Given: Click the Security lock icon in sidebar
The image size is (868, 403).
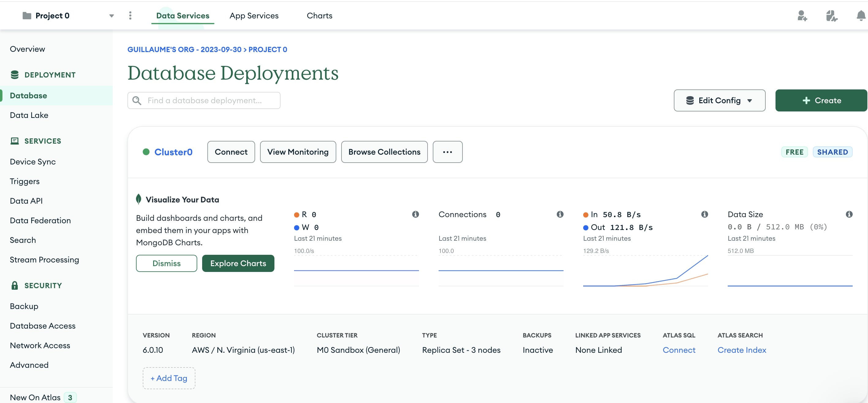Looking at the screenshot, I should pyautogui.click(x=15, y=285).
